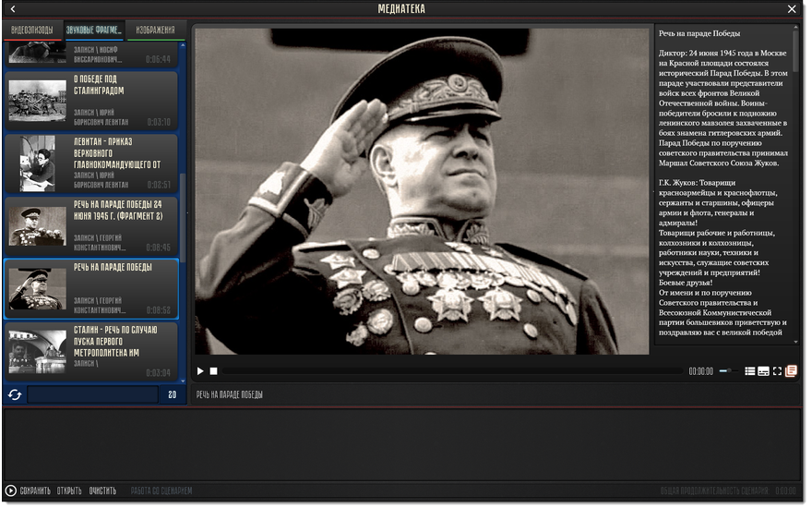This screenshot has height=508, width=812.
Task: Go back using the top-left arrow
Action: click(13, 9)
